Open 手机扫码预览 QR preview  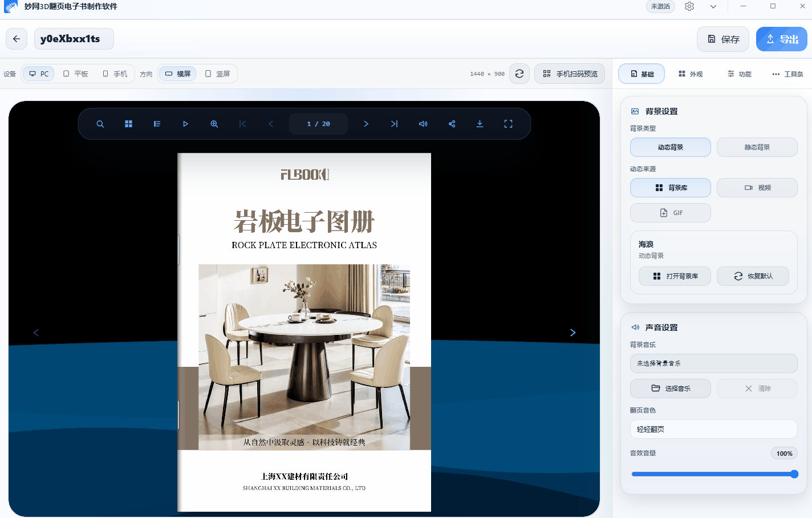[x=570, y=74]
